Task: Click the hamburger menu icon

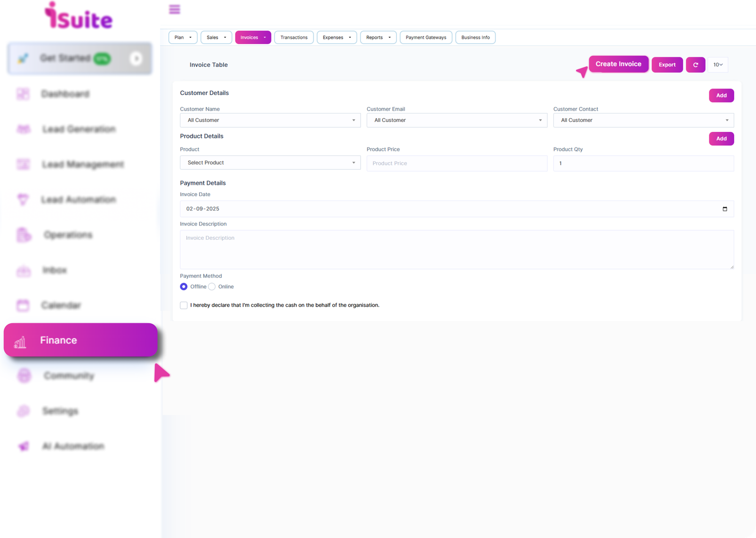Action: [174, 9]
